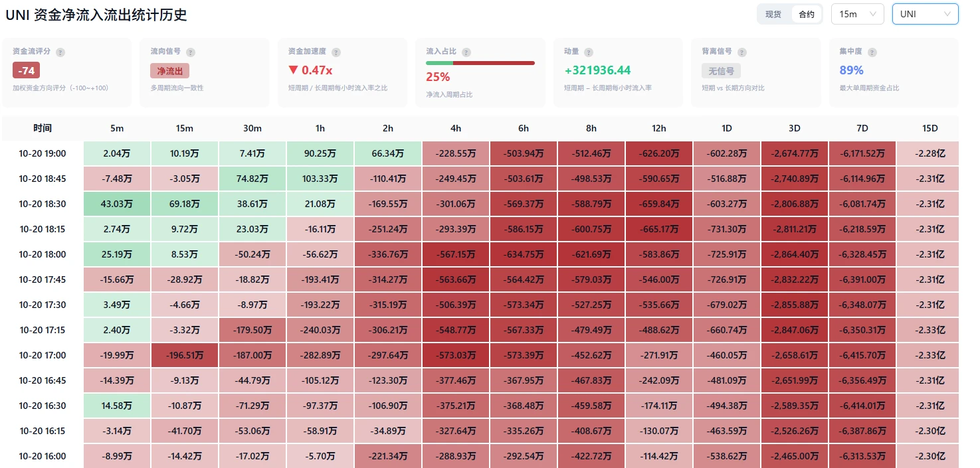Click the 净流出 signal badge
Screen dimensions: 980x468
pyautogui.click(x=170, y=71)
